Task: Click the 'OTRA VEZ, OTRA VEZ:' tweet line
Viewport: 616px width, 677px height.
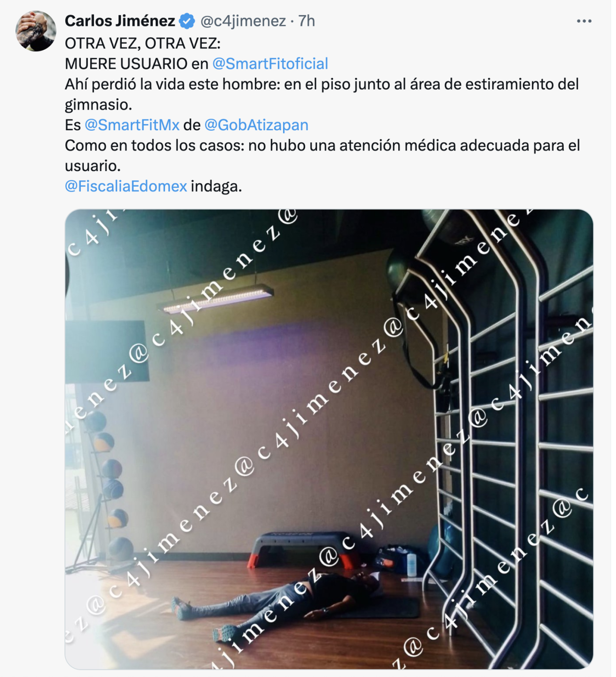Action: (142, 43)
